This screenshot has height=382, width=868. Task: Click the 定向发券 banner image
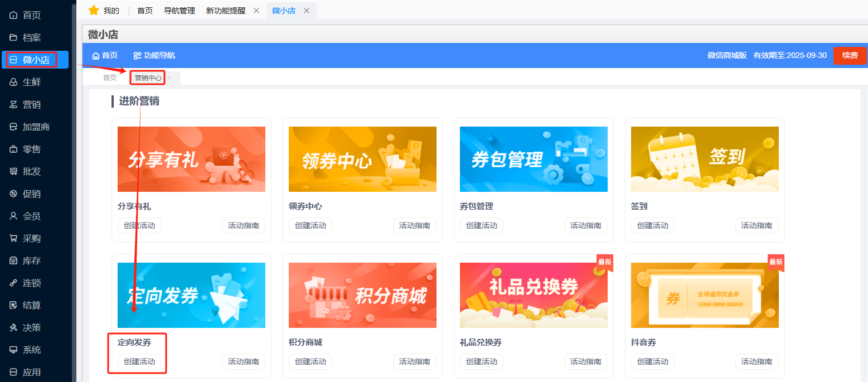(x=191, y=295)
